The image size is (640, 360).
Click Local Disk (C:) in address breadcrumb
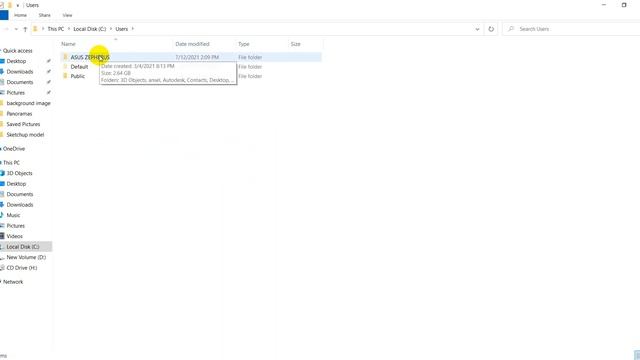coord(90,29)
